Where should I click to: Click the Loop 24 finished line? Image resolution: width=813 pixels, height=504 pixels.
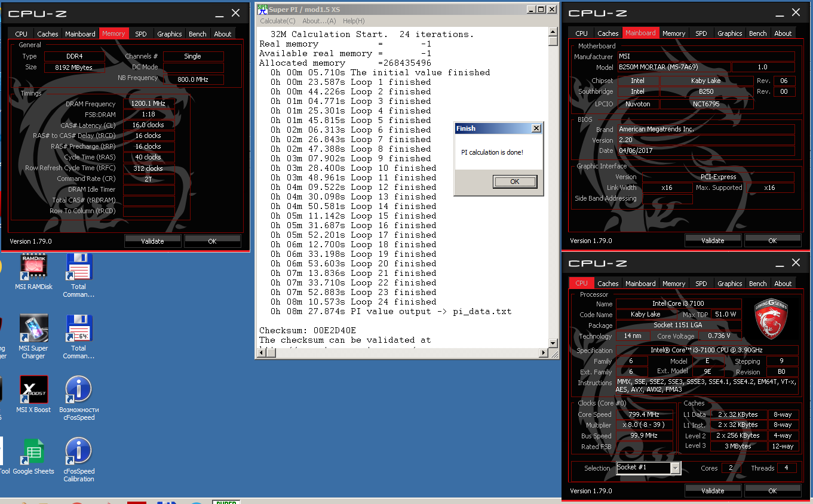click(x=353, y=302)
